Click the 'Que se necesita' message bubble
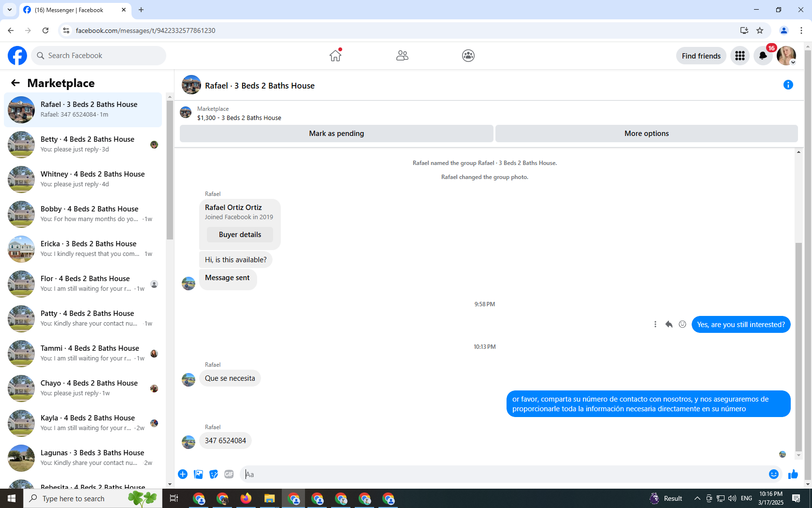Image resolution: width=812 pixels, height=508 pixels. 230,378
